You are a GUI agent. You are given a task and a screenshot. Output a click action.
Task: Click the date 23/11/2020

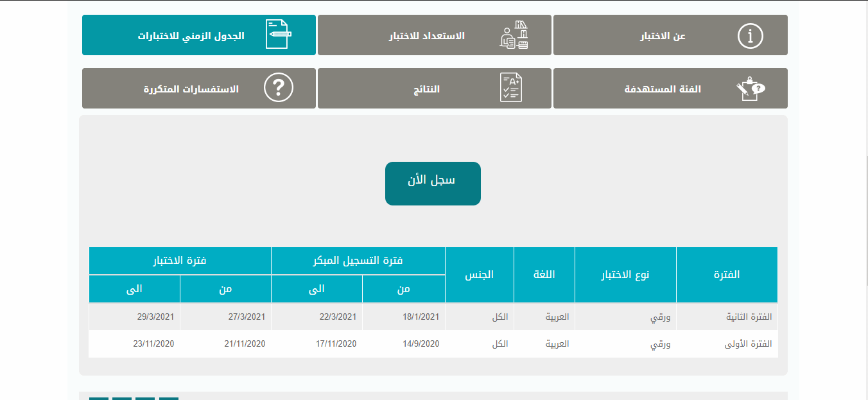point(153,344)
